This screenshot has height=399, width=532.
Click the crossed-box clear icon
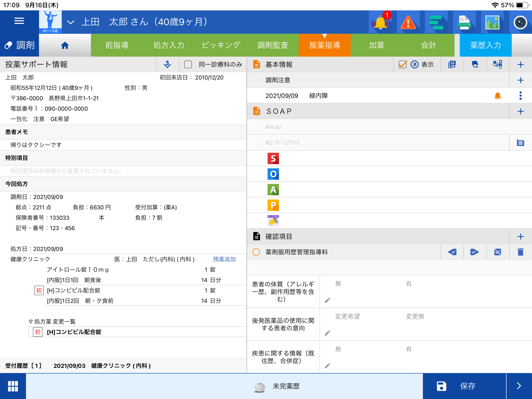(x=498, y=252)
